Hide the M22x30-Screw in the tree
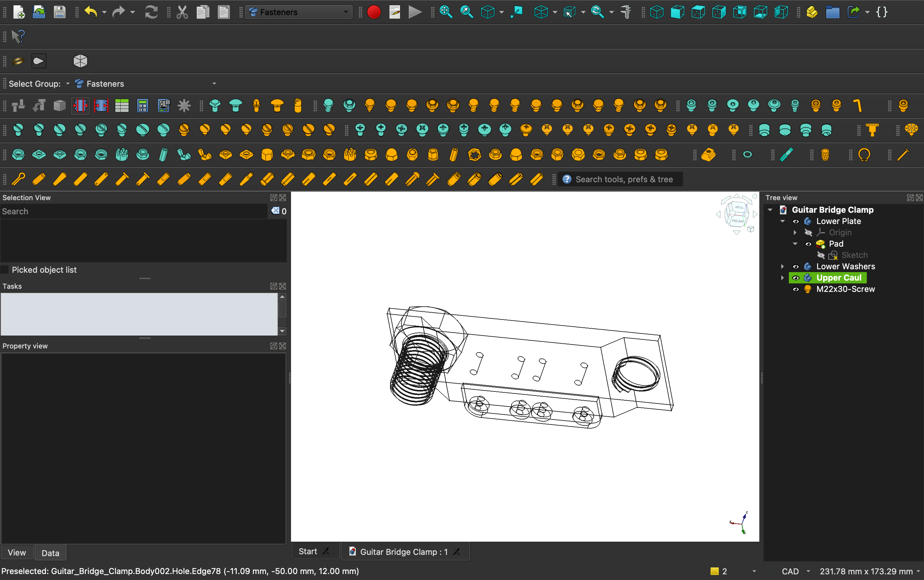Screen dimensions: 924x580 pos(796,289)
